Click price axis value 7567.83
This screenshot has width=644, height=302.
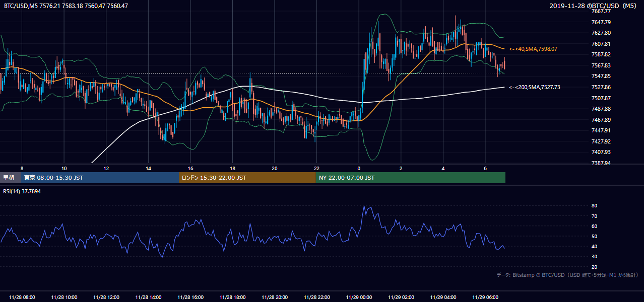[601, 65]
